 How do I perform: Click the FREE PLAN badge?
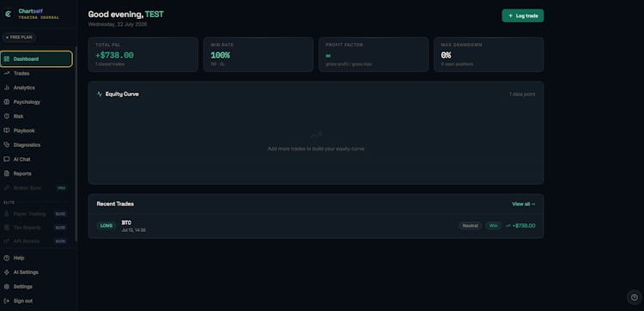[x=19, y=37]
